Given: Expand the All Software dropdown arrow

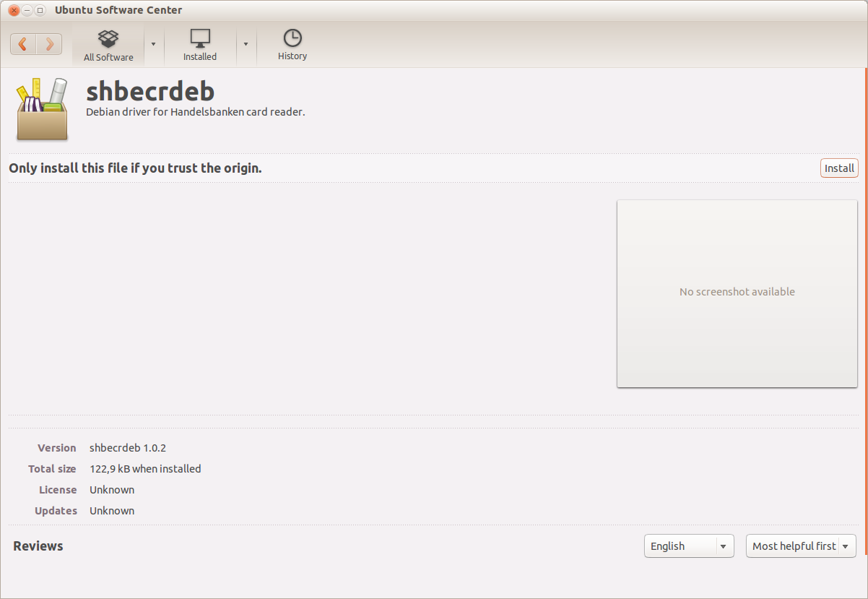Looking at the screenshot, I should pos(153,44).
